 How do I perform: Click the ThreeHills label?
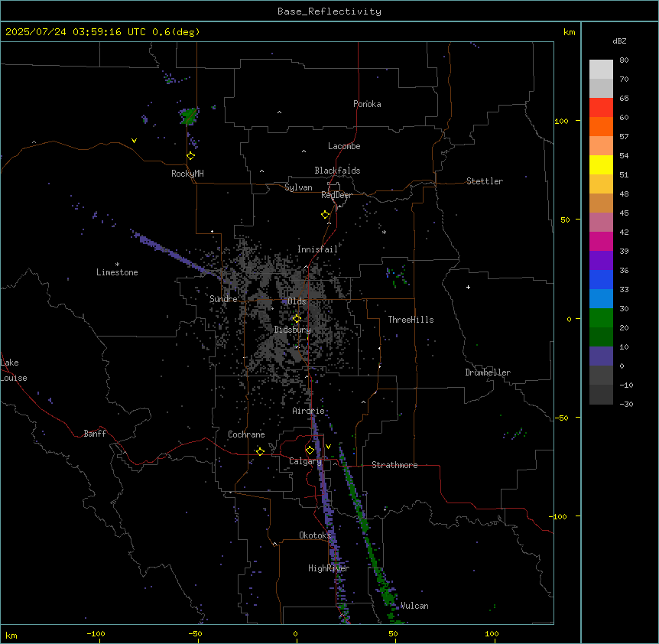411,320
